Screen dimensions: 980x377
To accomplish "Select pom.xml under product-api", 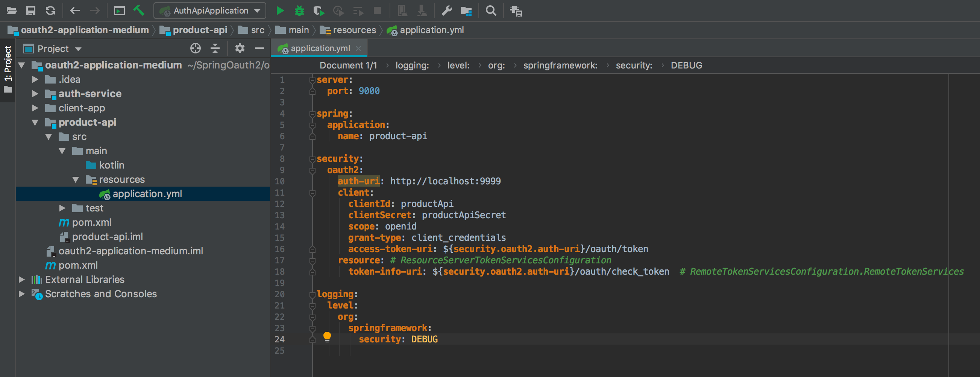I will [x=91, y=222].
